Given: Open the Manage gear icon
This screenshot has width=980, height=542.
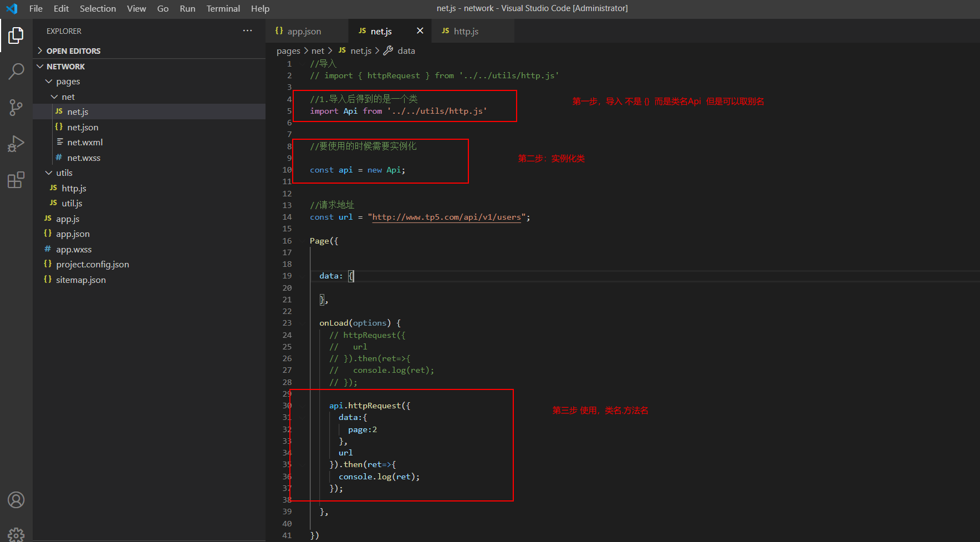Looking at the screenshot, I should (16, 534).
